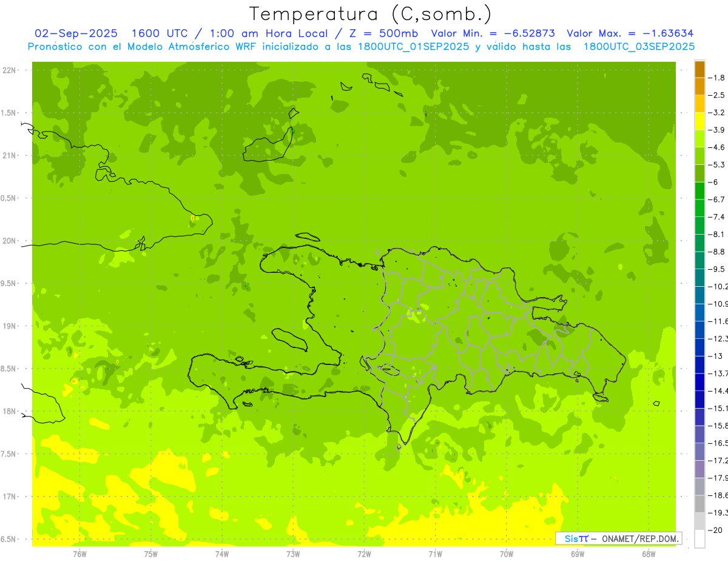
Task: Click the -13 colorbar value
Action: tap(716, 356)
